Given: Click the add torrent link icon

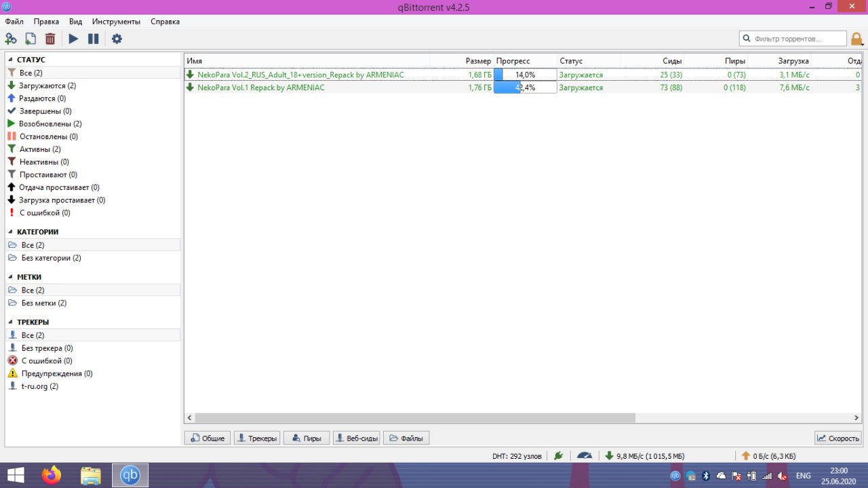Looking at the screenshot, I should click(11, 39).
